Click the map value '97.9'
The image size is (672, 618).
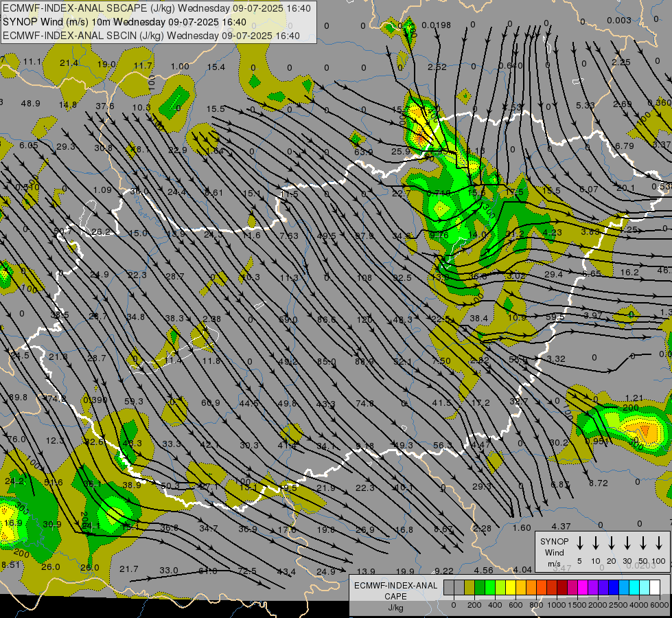click(x=364, y=236)
